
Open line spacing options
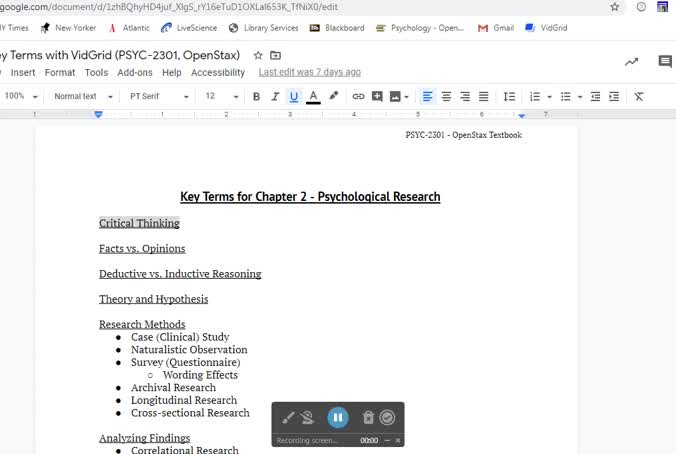coord(509,96)
